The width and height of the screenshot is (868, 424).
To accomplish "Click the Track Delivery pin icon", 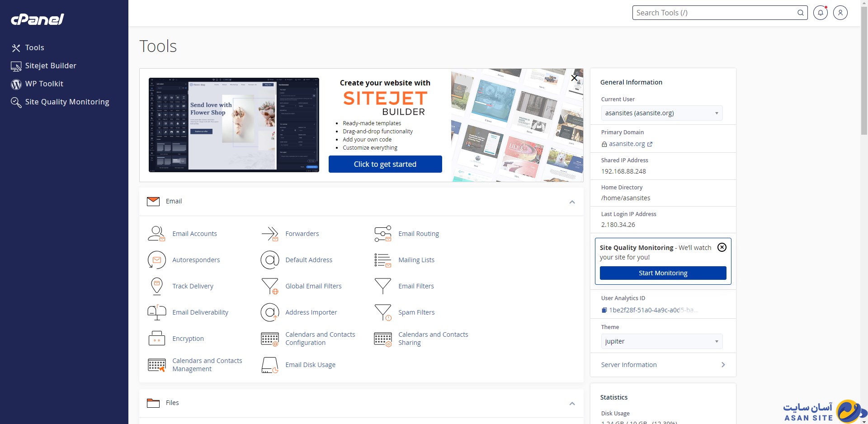I will click(156, 286).
